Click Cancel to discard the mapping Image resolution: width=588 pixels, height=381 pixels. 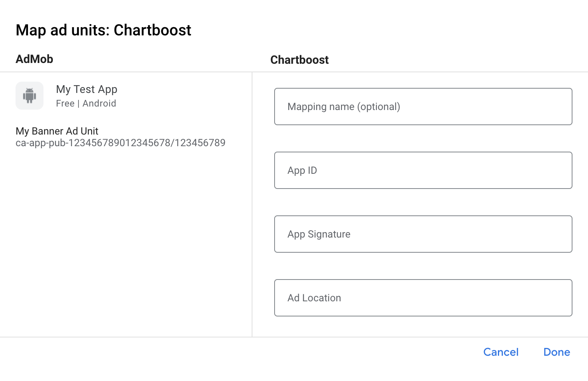501,352
